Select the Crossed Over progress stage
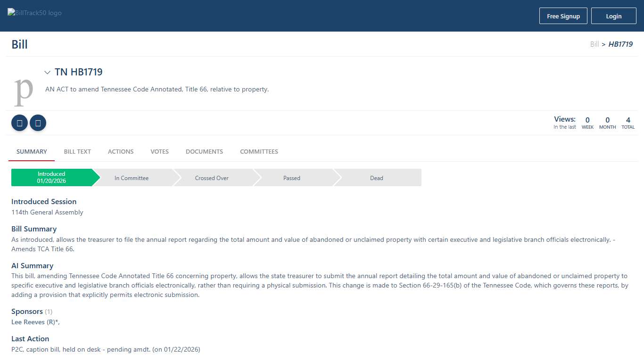 (x=212, y=178)
